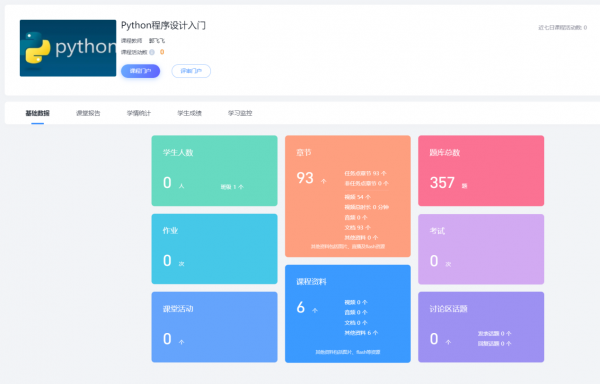Screen dimensions: 600x384
Task: Open the 课程资料 card showing 6
Action: (348, 314)
